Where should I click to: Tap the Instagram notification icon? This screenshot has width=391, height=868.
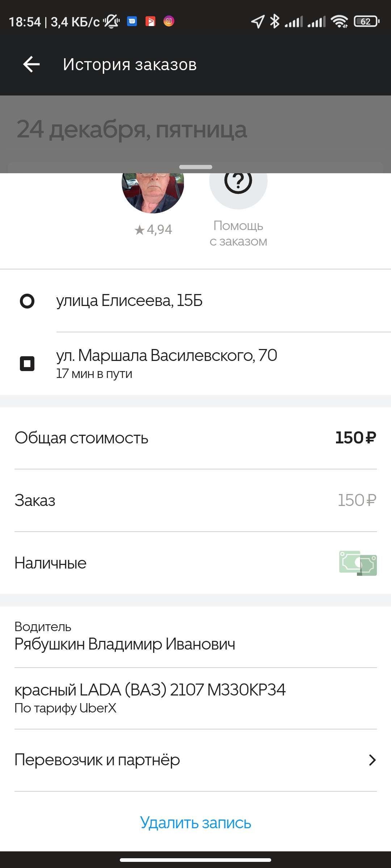point(169,21)
